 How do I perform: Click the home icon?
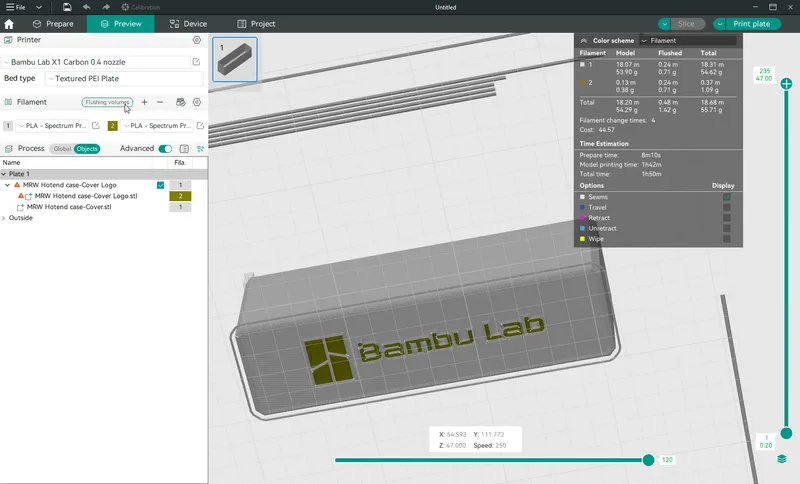(x=9, y=24)
